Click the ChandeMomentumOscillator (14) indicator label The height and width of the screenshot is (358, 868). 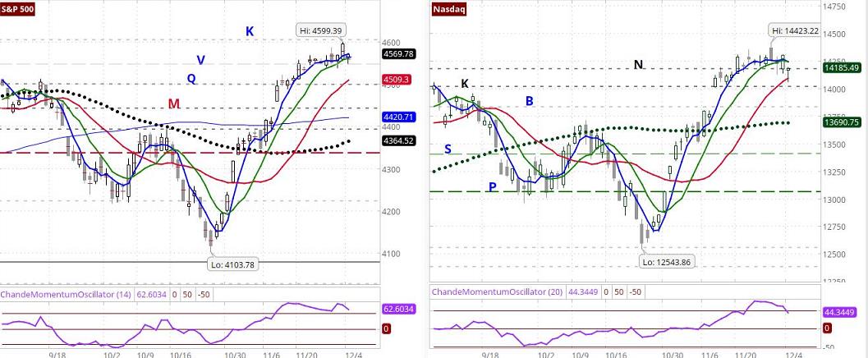click(66, 295)
